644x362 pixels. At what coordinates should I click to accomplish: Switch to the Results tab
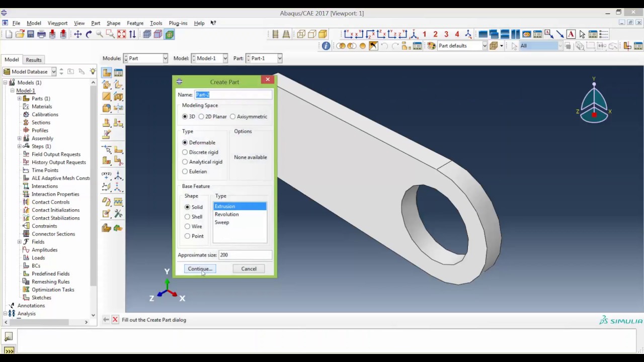point(34,60)
